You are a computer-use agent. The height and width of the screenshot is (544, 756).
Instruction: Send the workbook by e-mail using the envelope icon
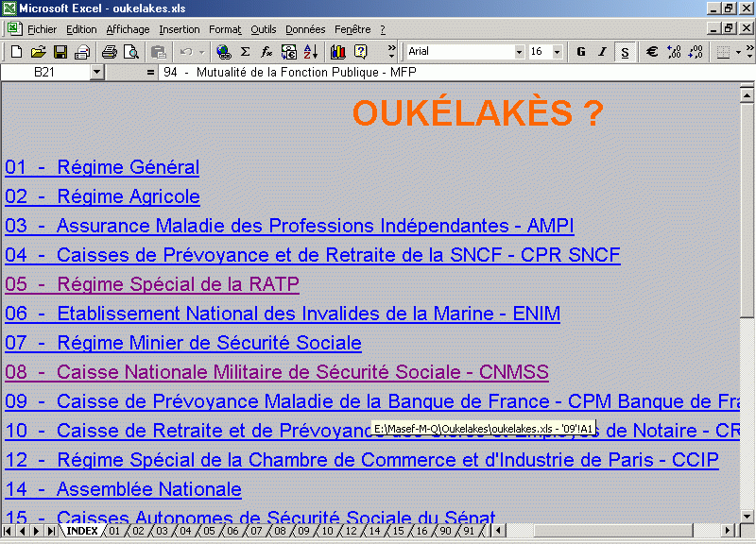point(82,52)
